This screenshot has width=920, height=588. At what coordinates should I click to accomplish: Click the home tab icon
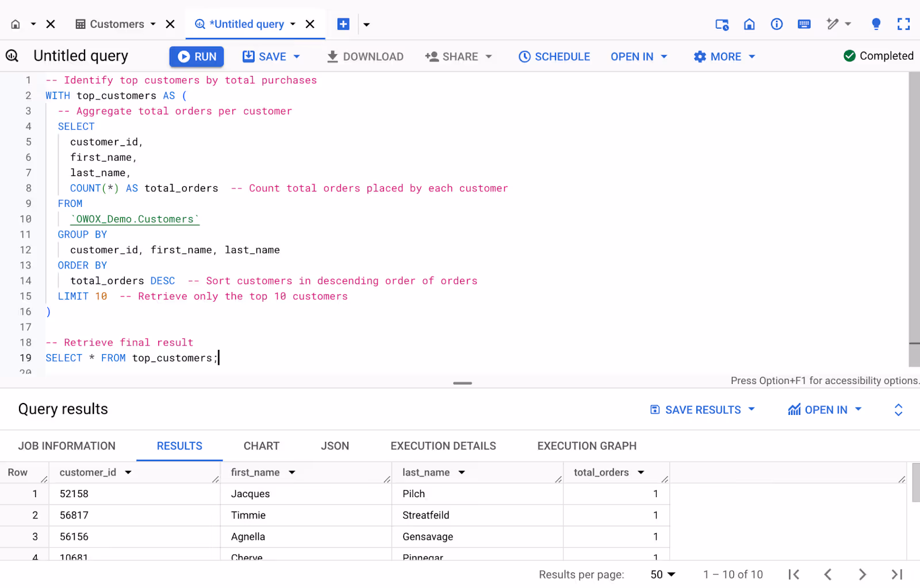(16, 24)
